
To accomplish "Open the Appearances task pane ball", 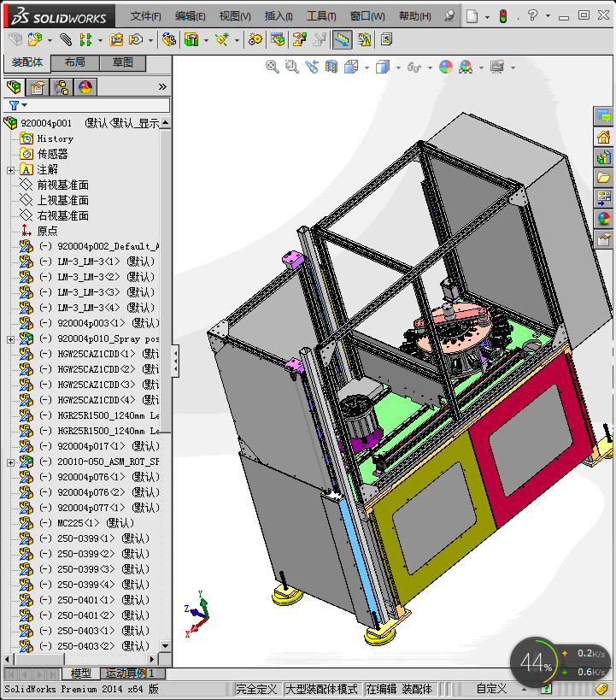I will (x=603, y=218).
